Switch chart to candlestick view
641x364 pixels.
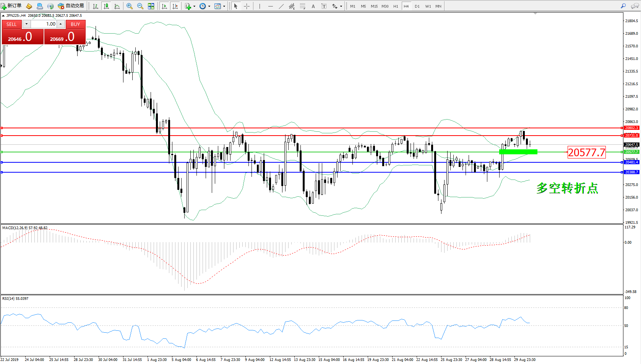point(106,6)
